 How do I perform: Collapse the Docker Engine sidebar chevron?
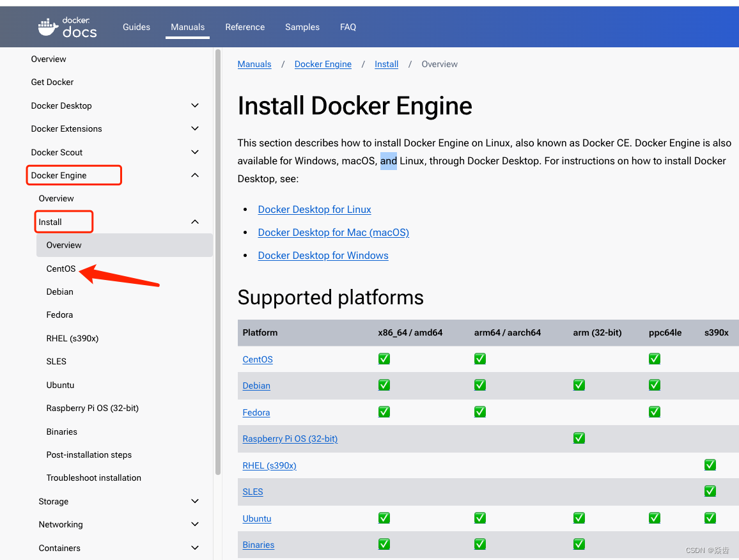[x=194, y=175]
